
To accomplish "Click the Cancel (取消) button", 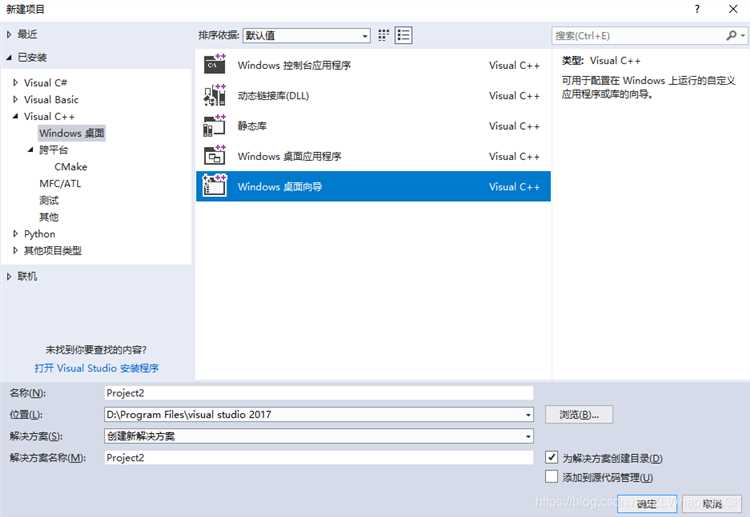I will click(x=712, y=504).
